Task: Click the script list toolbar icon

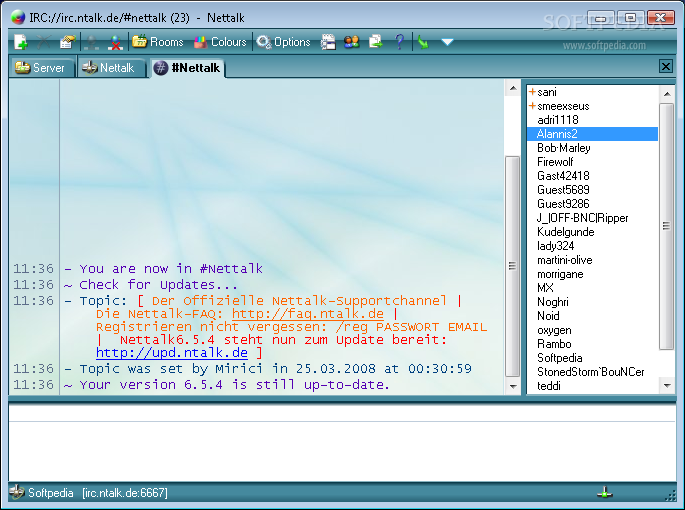Action: point(328,42)
